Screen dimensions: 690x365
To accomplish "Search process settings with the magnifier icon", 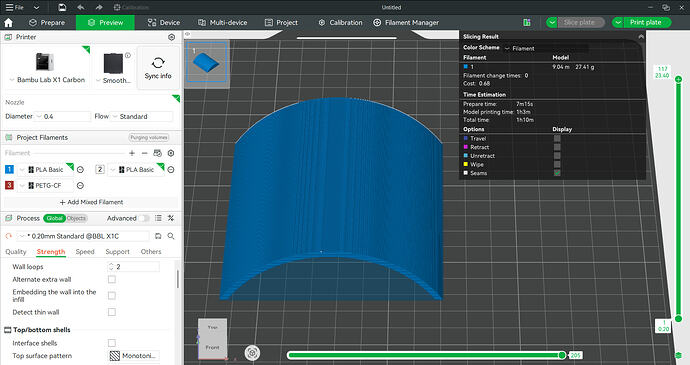I will click(171, 236).
